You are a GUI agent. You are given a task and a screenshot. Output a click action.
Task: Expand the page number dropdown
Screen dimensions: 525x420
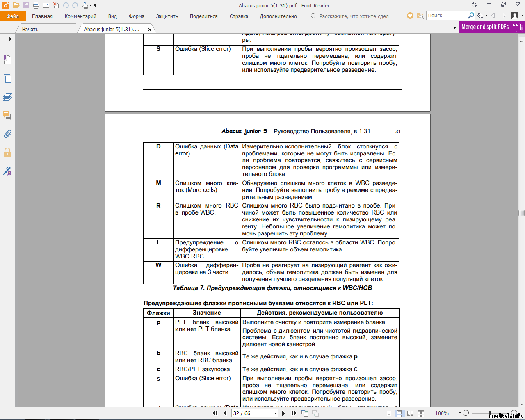[x=275, y=413]
